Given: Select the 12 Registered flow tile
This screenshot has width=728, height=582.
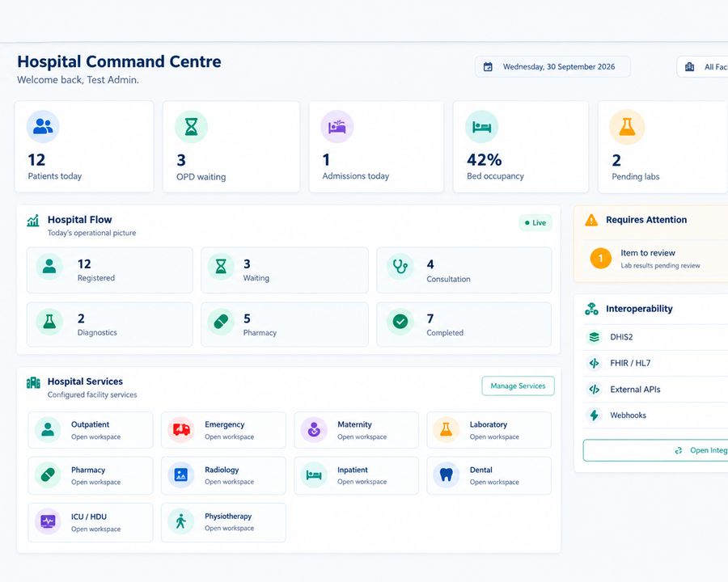Looking at the screenshot, I should tap(109, 270).
